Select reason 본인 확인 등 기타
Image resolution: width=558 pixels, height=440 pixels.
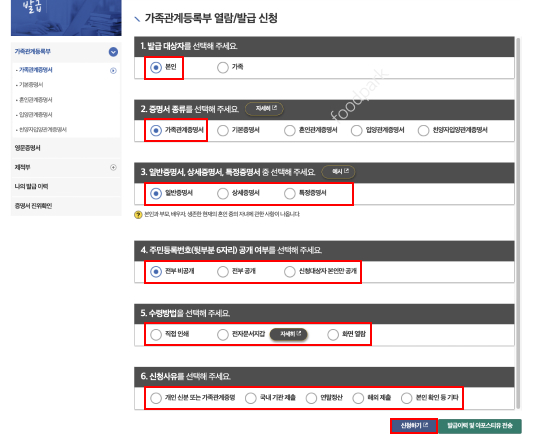click(x=406, y=398)
